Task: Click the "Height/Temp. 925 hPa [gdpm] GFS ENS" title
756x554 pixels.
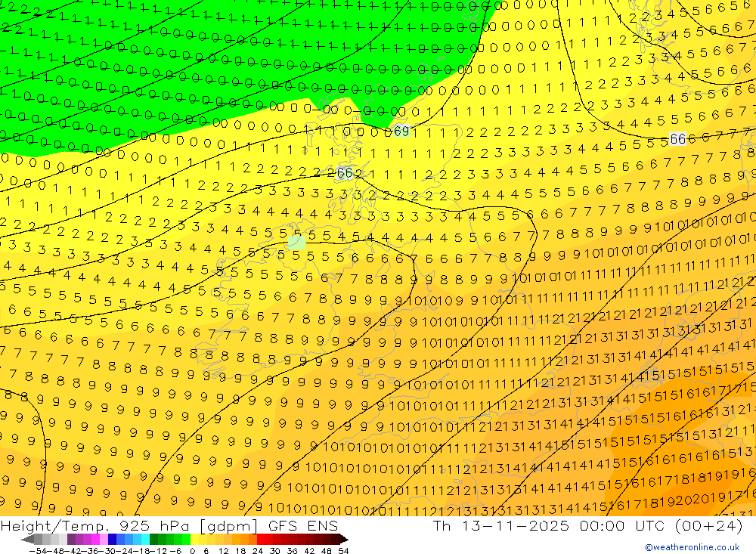Action: point(169,525)
